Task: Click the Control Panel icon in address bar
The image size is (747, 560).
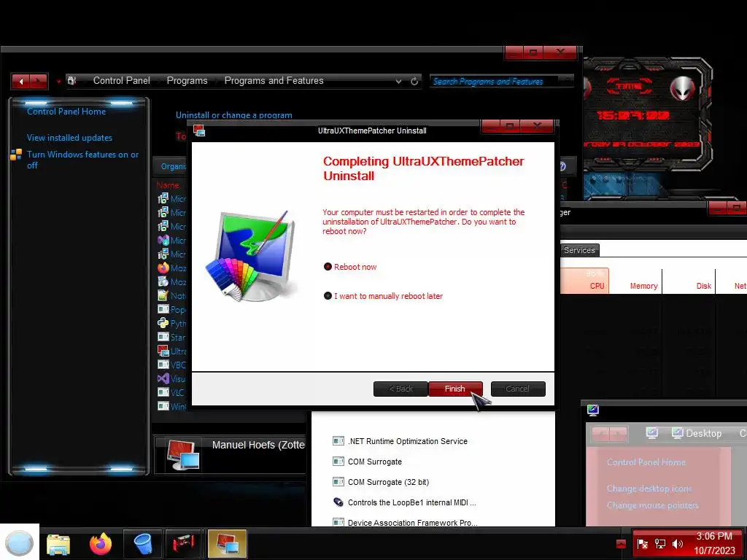Action: tap(72, 80)
